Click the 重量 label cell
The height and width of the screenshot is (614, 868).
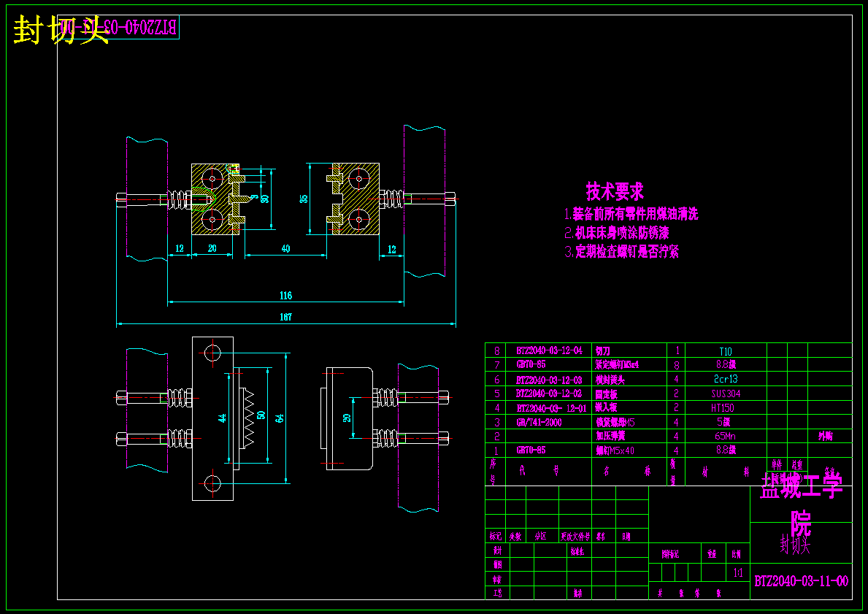[x=712, y=553]
